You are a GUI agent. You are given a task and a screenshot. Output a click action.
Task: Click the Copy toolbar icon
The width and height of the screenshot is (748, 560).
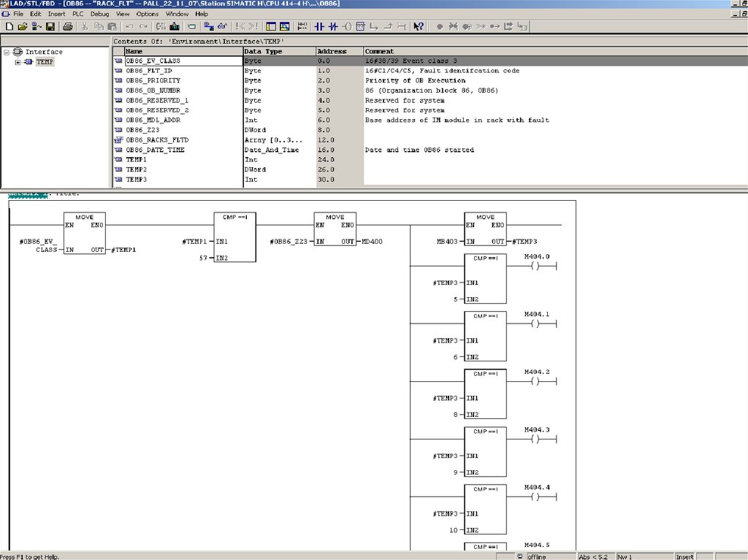pyautogui.click(x=99, y=27)
